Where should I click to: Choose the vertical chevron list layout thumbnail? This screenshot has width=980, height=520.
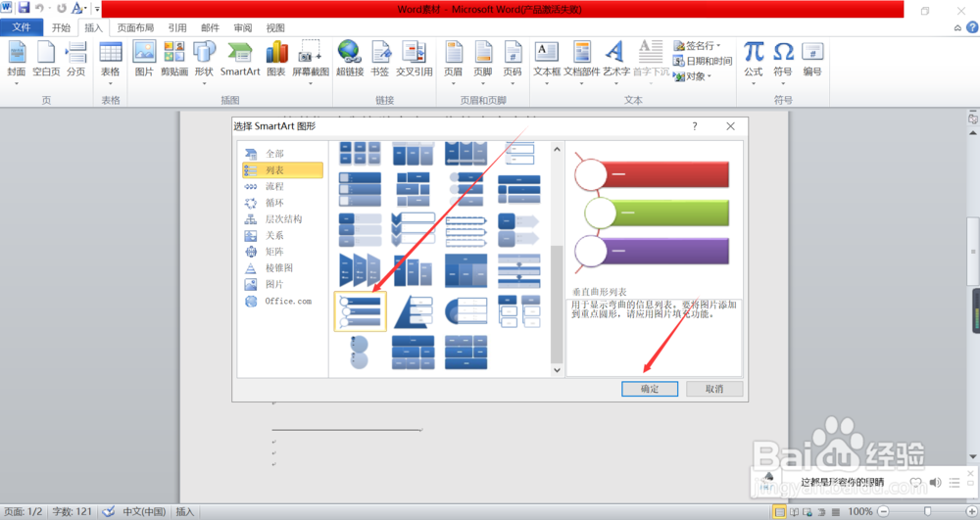(x=414, y=229)
